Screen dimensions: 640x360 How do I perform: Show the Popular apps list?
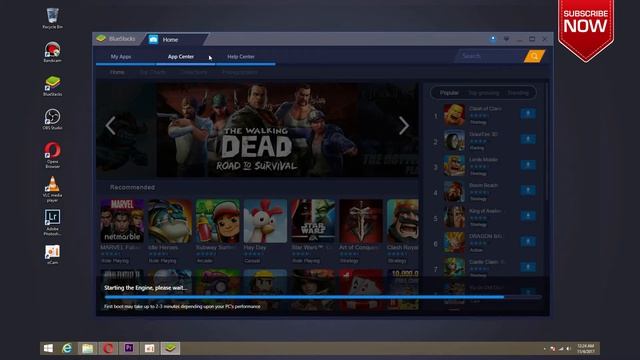pyautogui.click(x=449, y=93)
